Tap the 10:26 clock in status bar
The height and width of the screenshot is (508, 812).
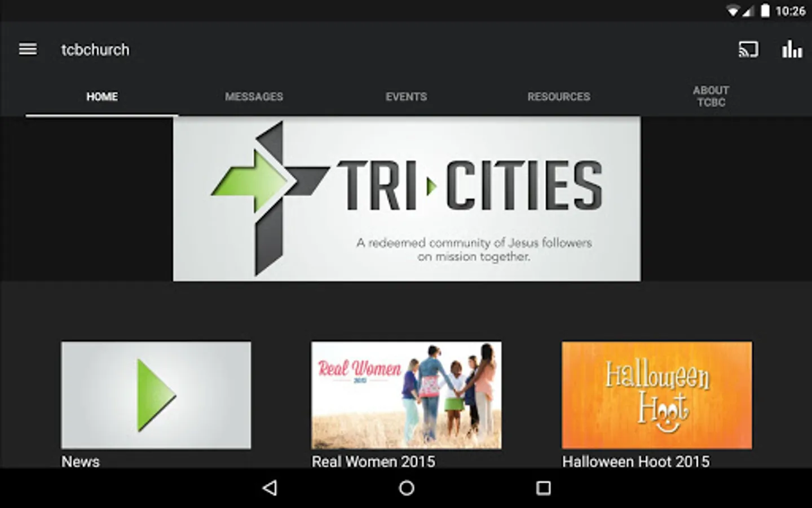791,11
